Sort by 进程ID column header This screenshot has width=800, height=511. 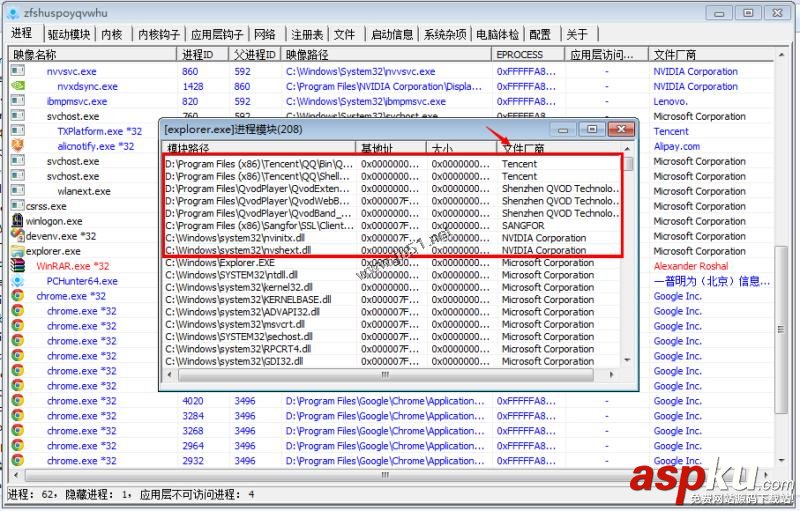coord(203,55)
